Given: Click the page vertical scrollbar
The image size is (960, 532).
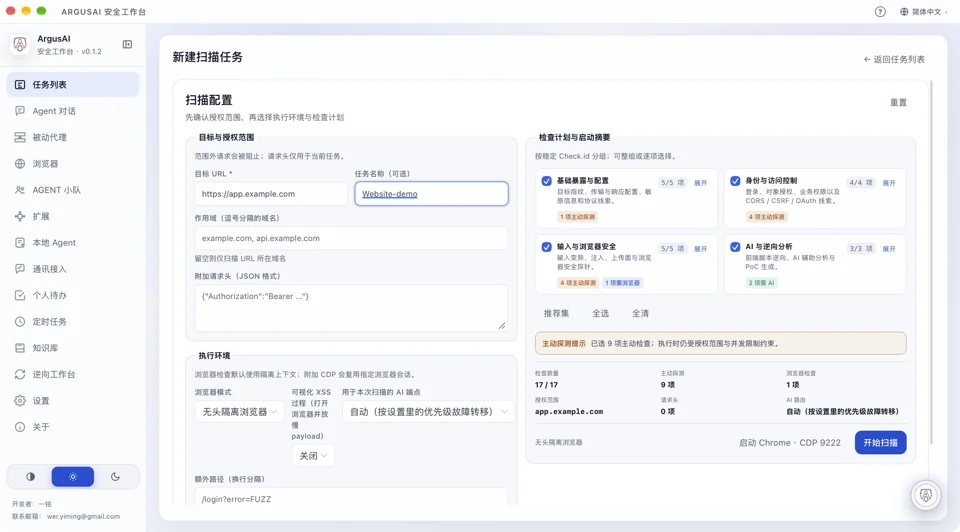Looking at the screenshot, I should point(931,262).
